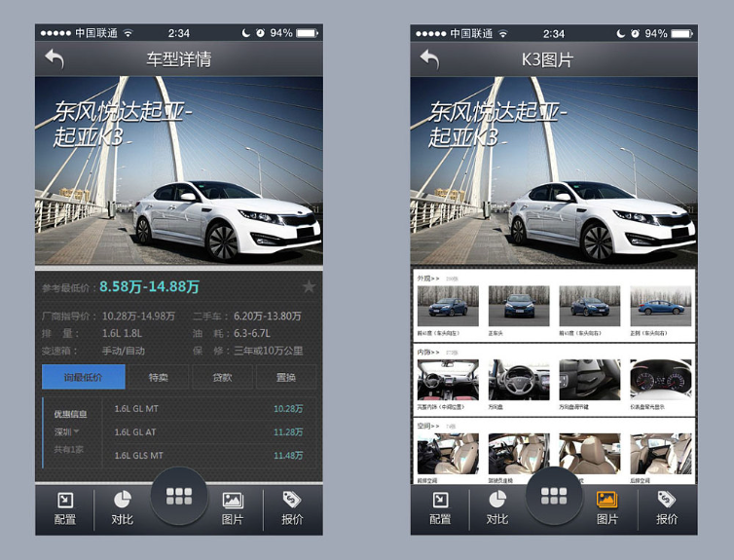Tap the Wi-Fi status icon on K3图片 screen
Screen dimensions: 734x560
[502, 34]
